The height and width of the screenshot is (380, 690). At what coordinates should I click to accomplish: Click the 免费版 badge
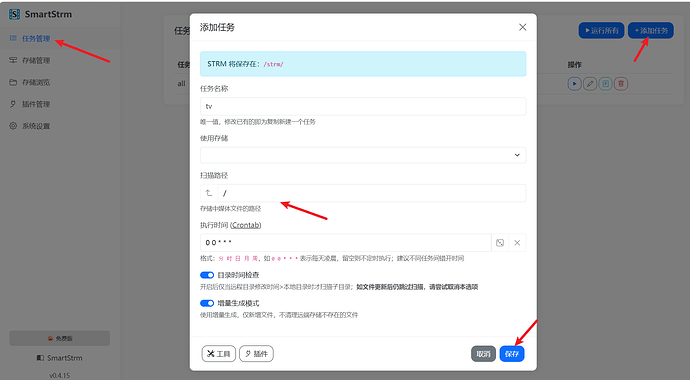tap(59, 338)
